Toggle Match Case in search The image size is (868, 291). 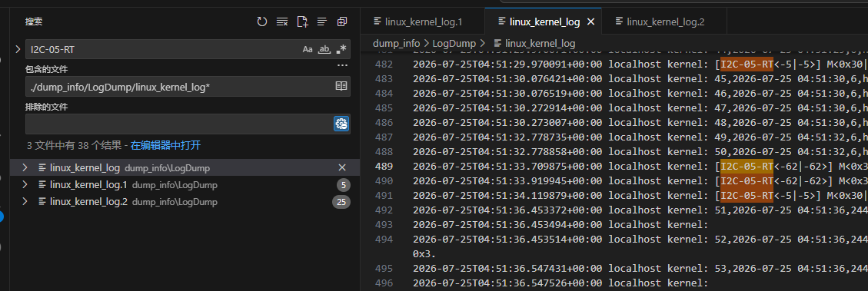click(x=308, y=49)
